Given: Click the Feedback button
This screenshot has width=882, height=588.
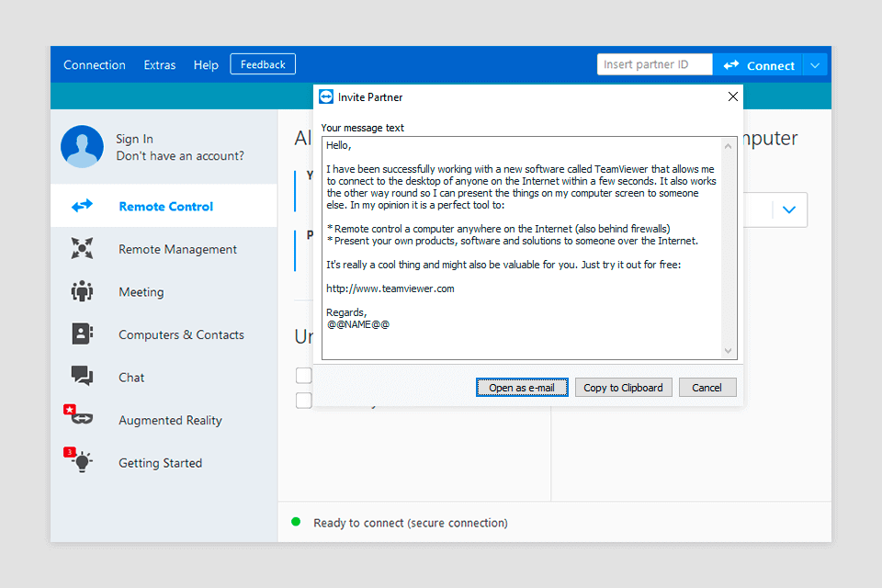Looking at the screenshot, I should (263, 64).
